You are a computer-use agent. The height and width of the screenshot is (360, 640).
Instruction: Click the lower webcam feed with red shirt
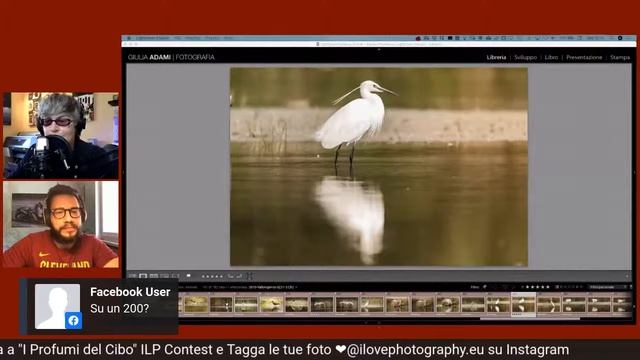coord(61,224)
